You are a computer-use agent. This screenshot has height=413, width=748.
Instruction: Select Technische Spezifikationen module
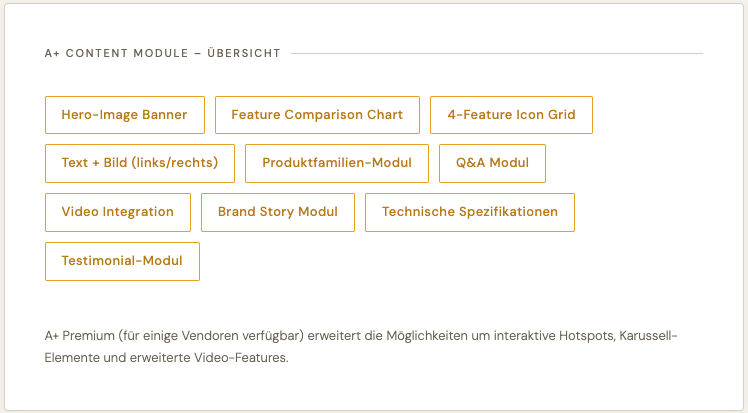[x=470, y=212]
